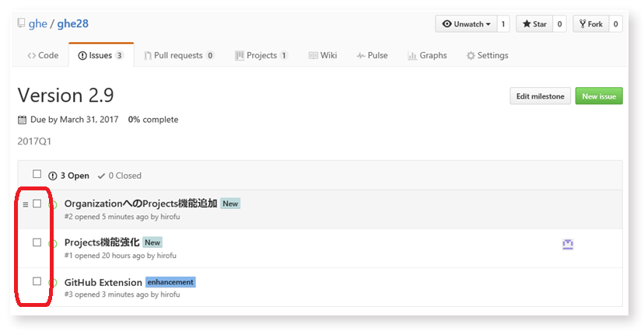Click assignee avatar on Projects機能強化 row
Image resolution: width=644 pixels, height=331 pixels.
tap(568, 244)
